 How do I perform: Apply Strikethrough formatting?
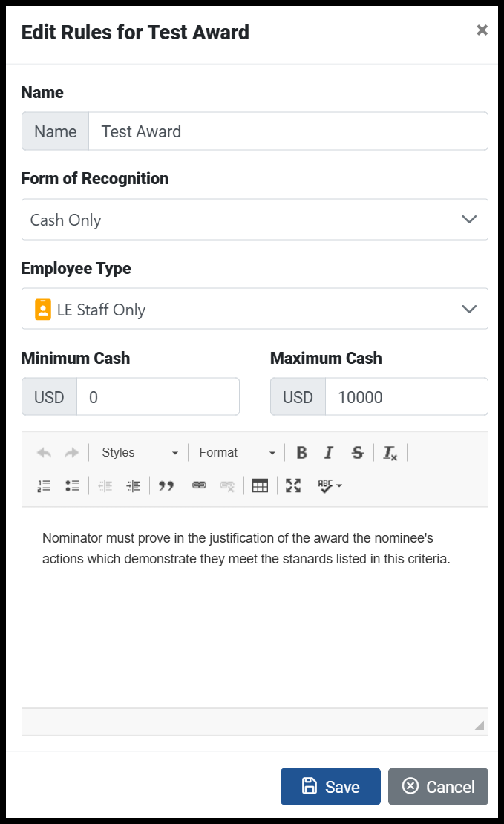357,453
